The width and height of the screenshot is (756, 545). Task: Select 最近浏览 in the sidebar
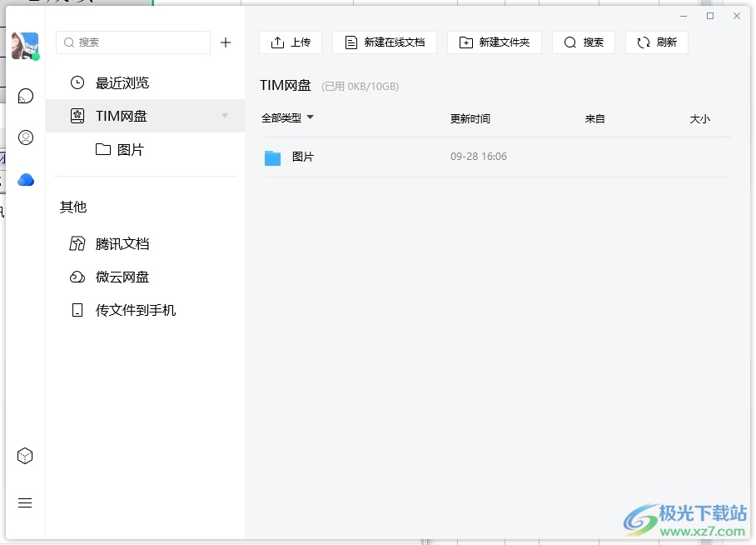coord(122,82)
